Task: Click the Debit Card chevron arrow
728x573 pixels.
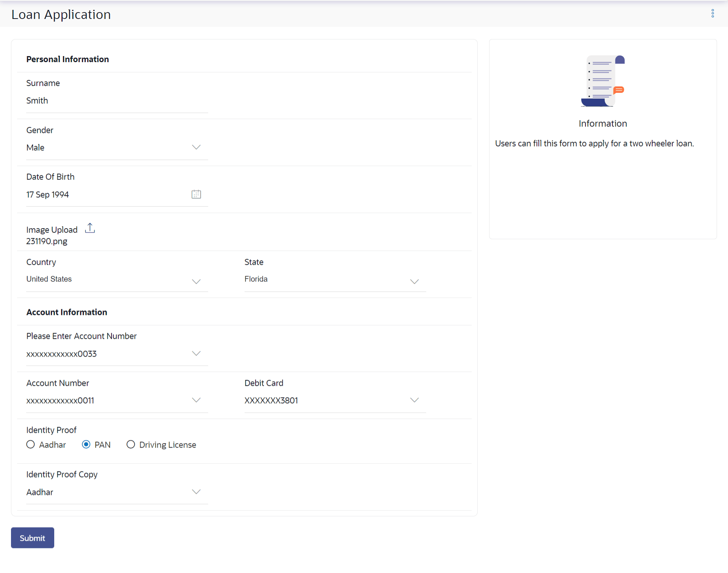Action: pos(414,400)
